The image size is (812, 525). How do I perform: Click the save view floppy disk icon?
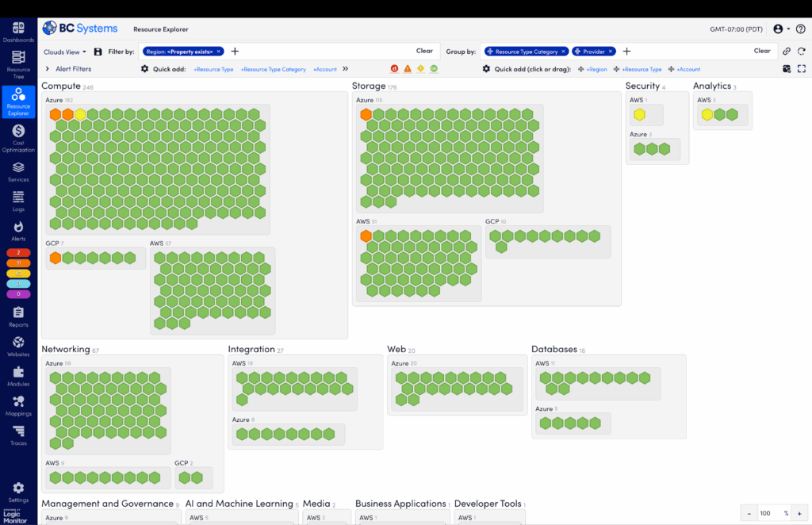point(98,52)
